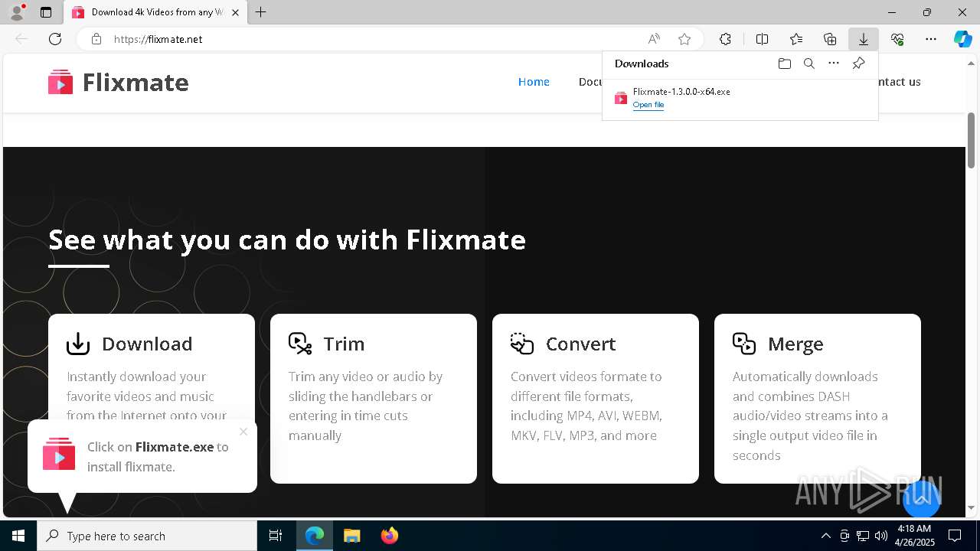Launch Firefox from taskbar
The image size is (980, 551).
(x=389, y=536)
